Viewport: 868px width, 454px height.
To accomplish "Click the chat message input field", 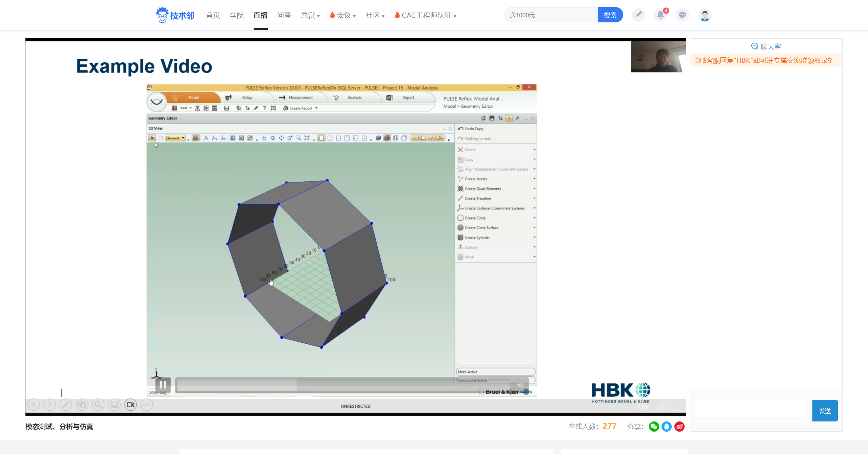I will 753,411.
